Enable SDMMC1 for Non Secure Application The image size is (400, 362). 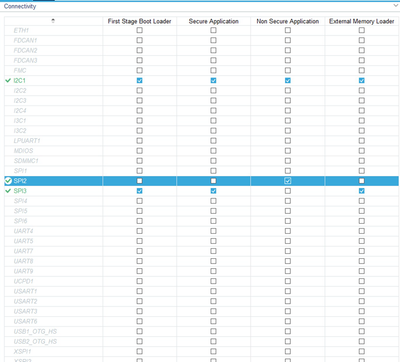click(288, 161)
